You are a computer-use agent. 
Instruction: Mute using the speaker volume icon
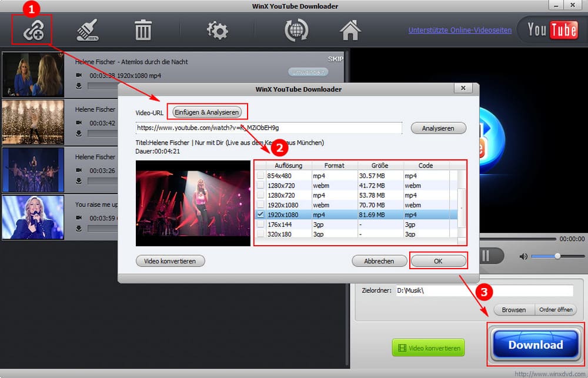(523, 256)
